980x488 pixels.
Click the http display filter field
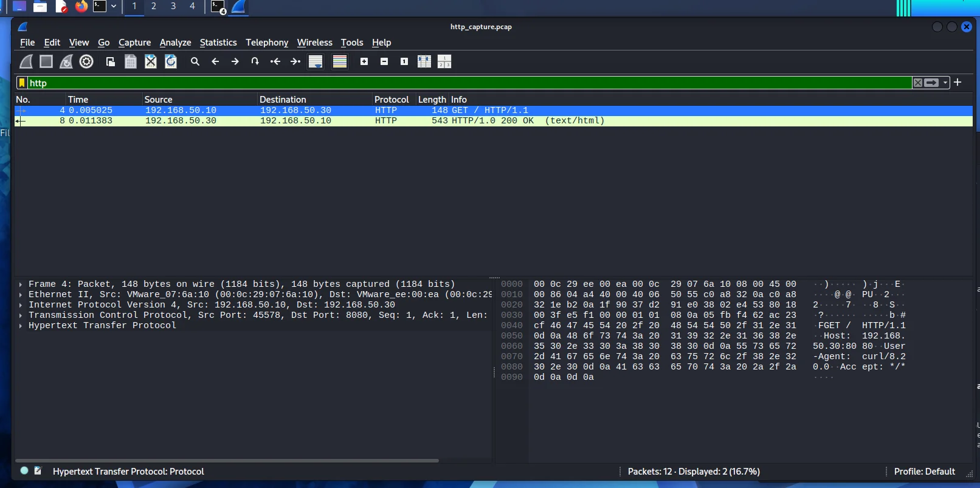(469, 83)
